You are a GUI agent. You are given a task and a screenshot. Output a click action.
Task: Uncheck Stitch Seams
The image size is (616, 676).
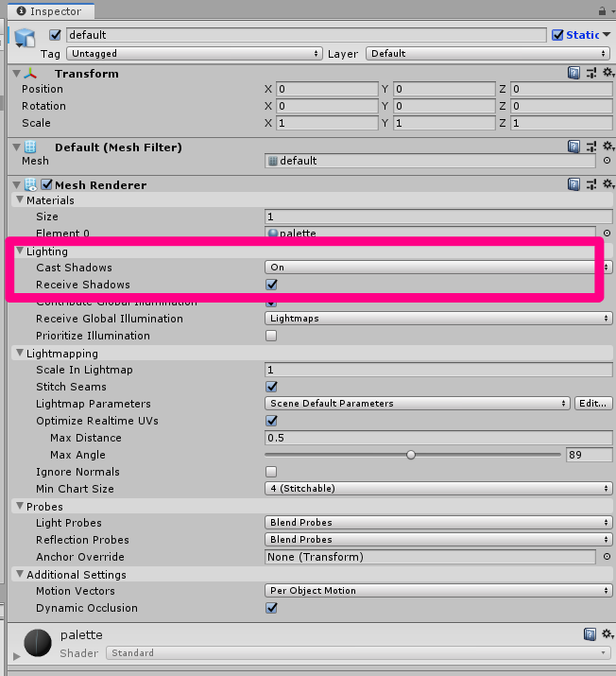pyautogui.click(x=271, y=387)
